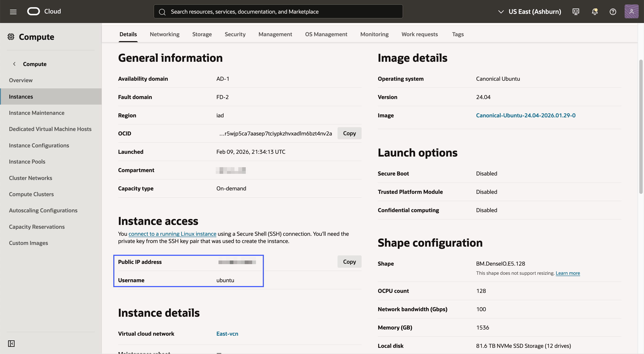644x354 pixels.
Task: Open the profile avatar menu
Action: (631, 12)
